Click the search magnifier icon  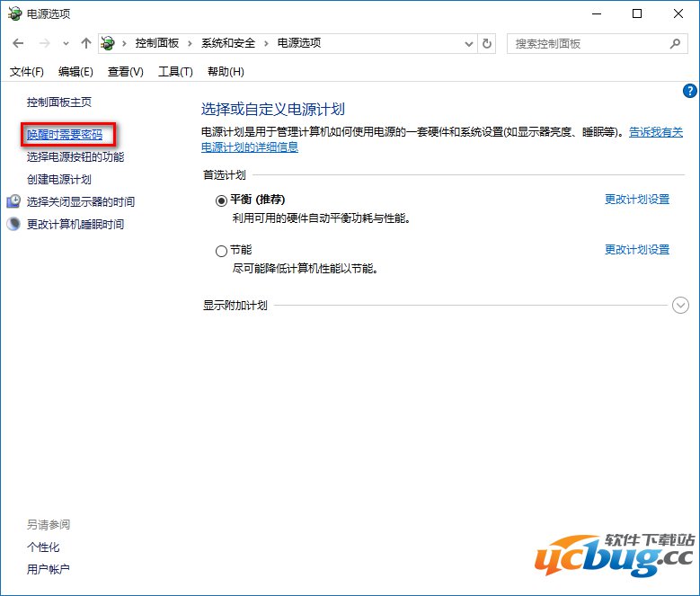point(676,43)
